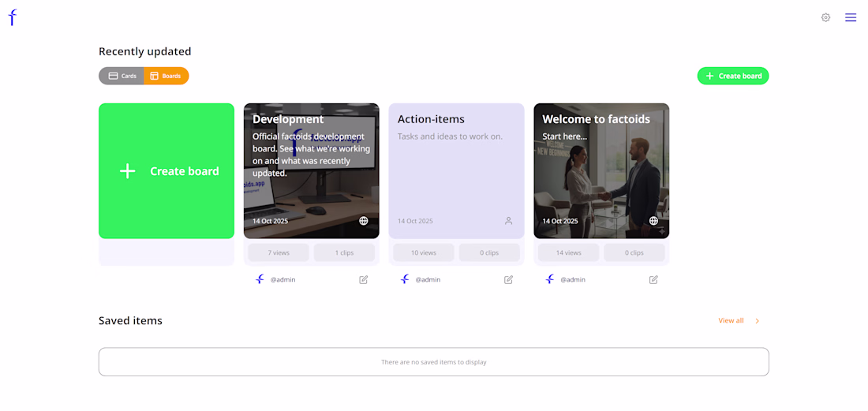The image size is (868, 411).
Task: Click the green Create board pill button
Action: point(733,76)
